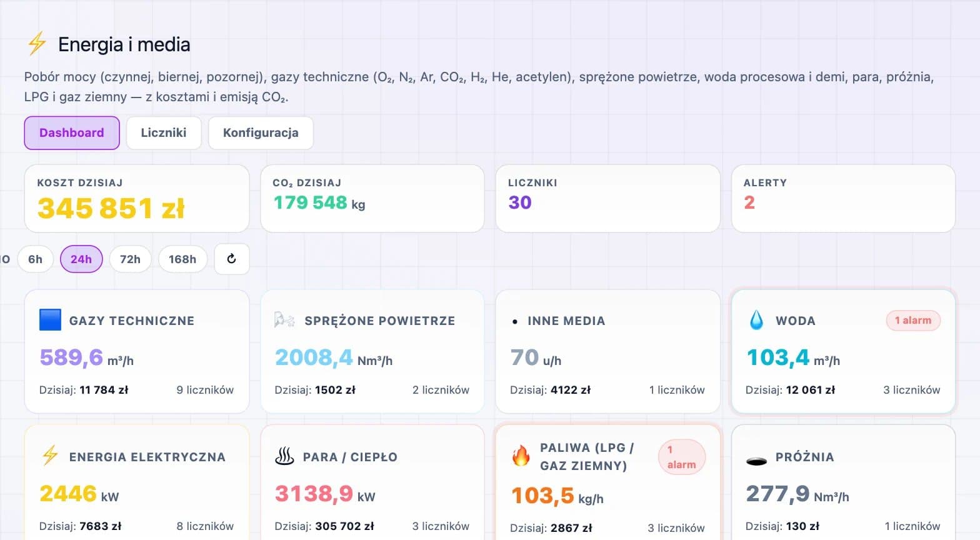Click the Energia elektryczna card title

click(x=147, y=457)
